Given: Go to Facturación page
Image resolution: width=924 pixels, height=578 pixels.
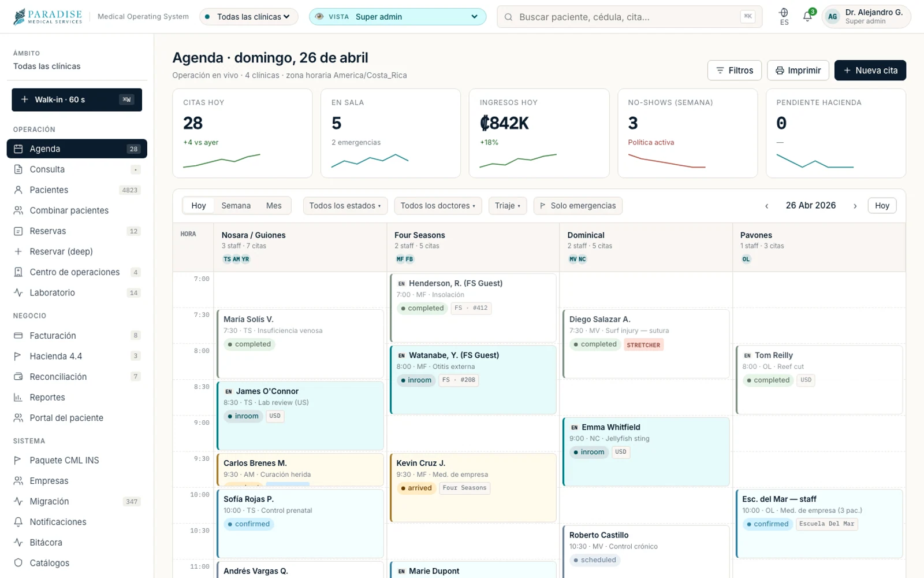Looking at the screenshot, I should [x=77, y=335].
